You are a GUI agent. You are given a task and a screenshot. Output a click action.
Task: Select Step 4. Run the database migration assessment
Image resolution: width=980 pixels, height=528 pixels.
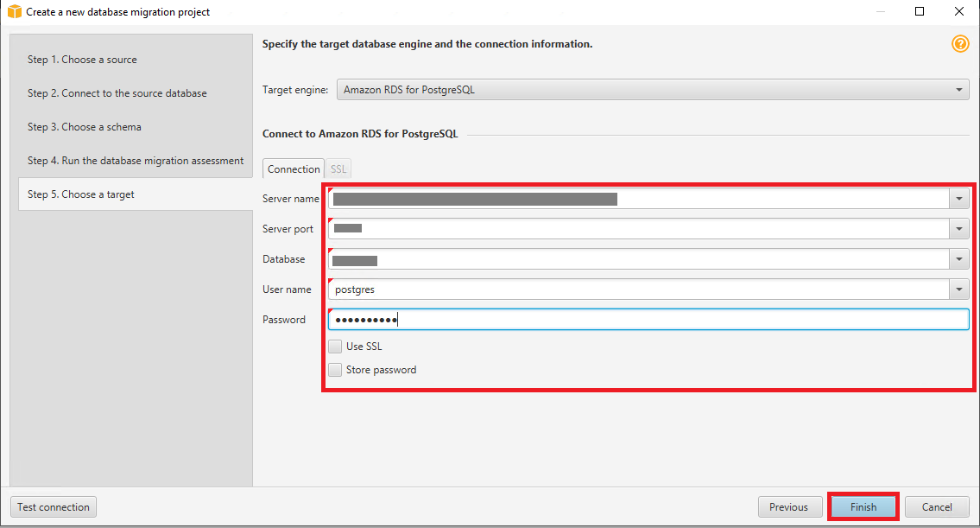click(x=136, y=161)
